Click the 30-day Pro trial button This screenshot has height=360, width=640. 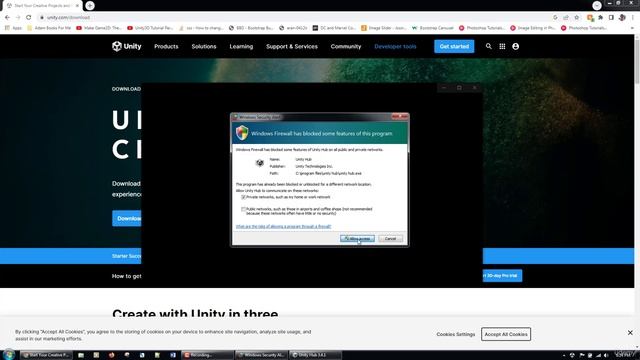[502, 276]
